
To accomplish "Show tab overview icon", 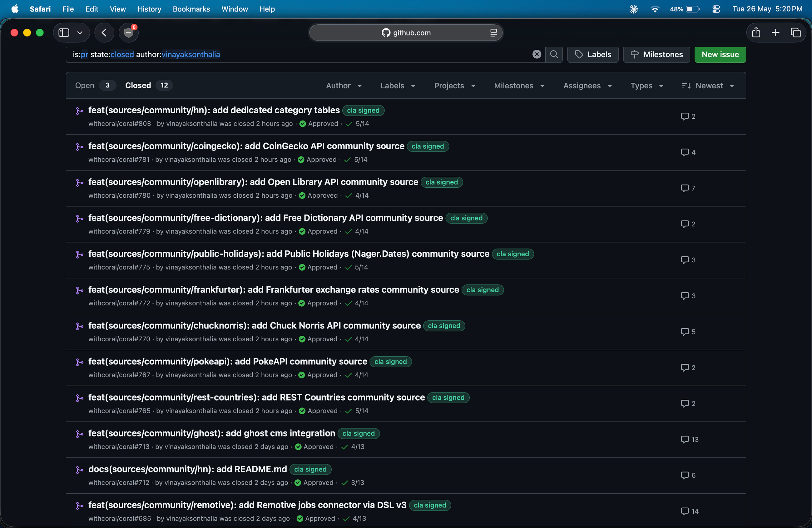I will click(796, 33).
